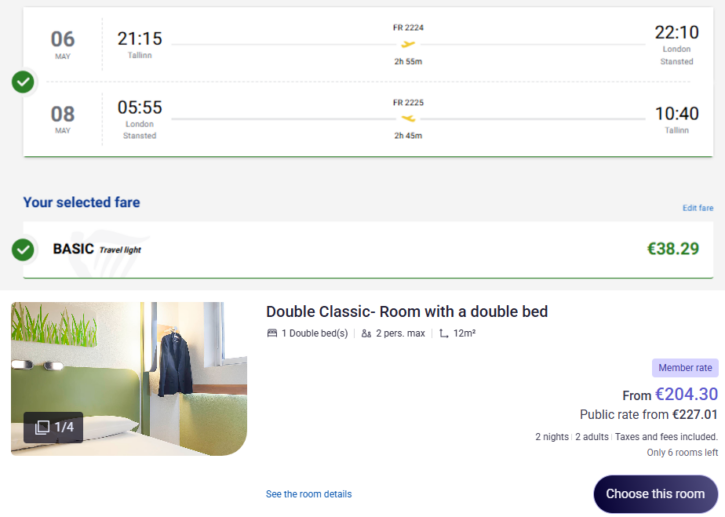Click the €204.30 member price
Screen dimensions: 725x517
[x=686, y=394]
